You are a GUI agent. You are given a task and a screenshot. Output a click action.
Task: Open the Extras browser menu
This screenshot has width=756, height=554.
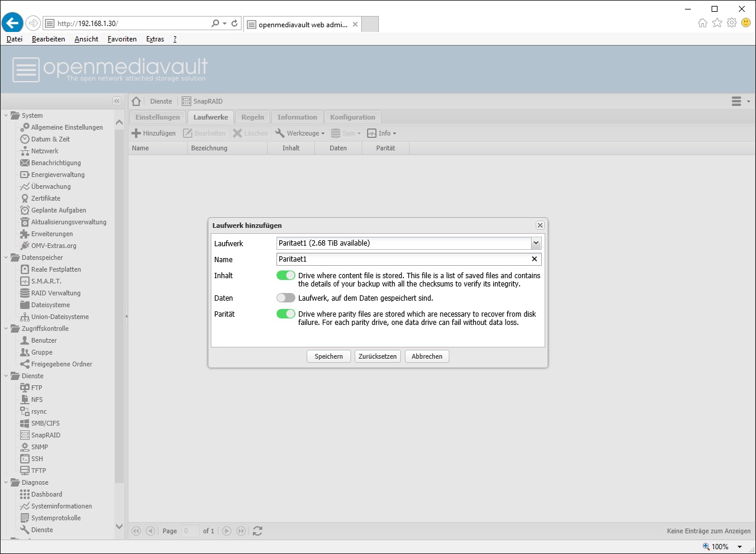coord(155,39)
